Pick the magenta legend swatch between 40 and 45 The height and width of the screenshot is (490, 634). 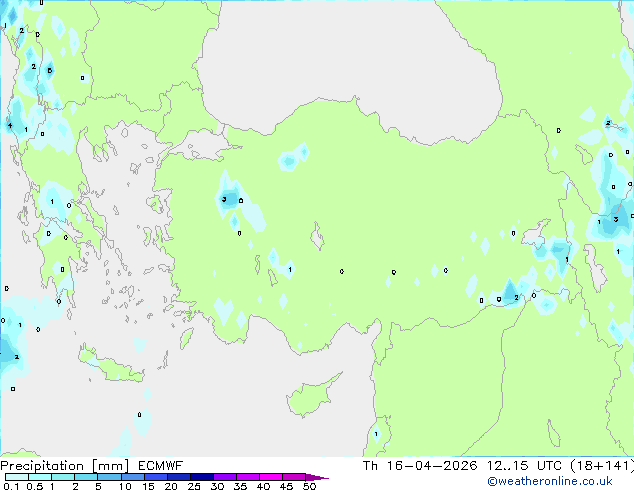(271, 477)
